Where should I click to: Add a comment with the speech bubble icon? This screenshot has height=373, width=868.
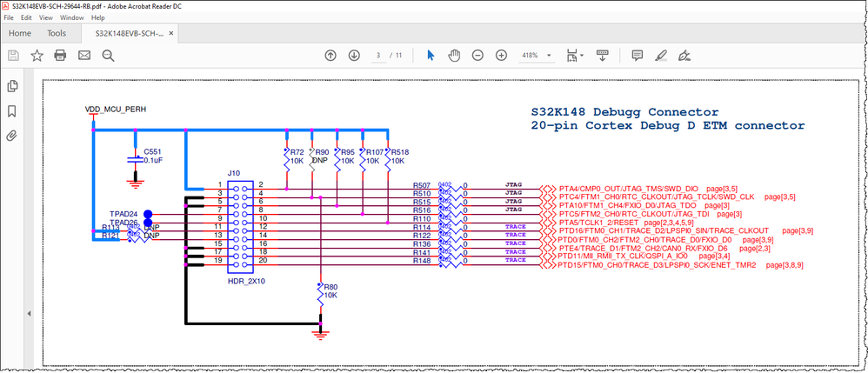(x=638, y=56)
